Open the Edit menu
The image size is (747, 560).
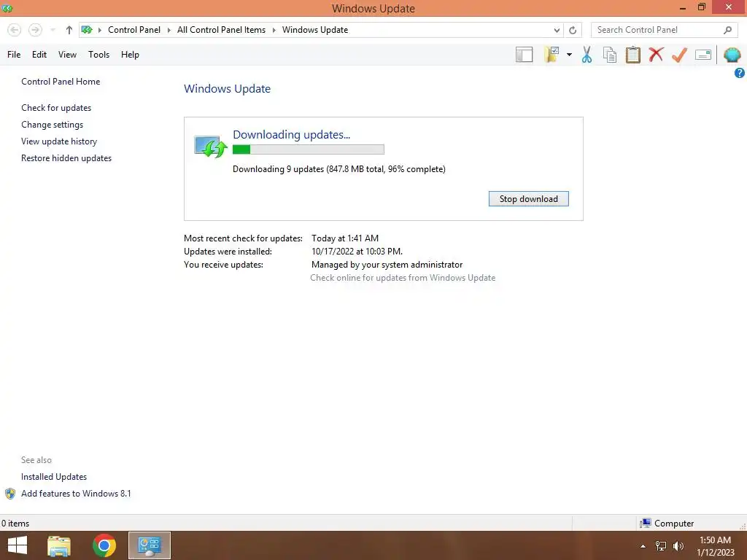point(39,54)
